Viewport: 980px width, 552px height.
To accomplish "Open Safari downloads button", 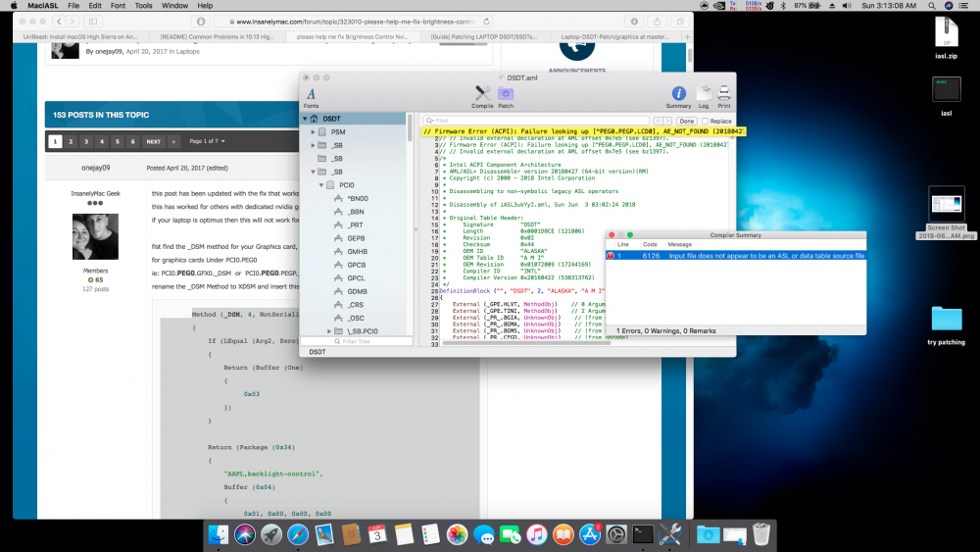I will click(x=634, y=22).
